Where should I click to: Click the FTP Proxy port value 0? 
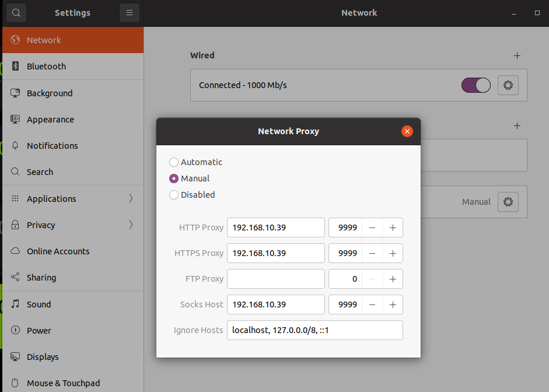[x=354, y=279]
